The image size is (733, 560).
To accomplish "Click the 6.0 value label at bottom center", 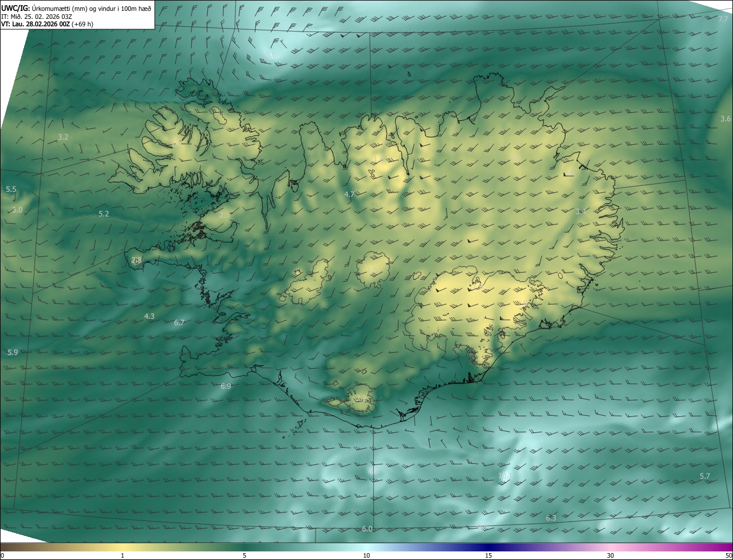I will [367, 529].
